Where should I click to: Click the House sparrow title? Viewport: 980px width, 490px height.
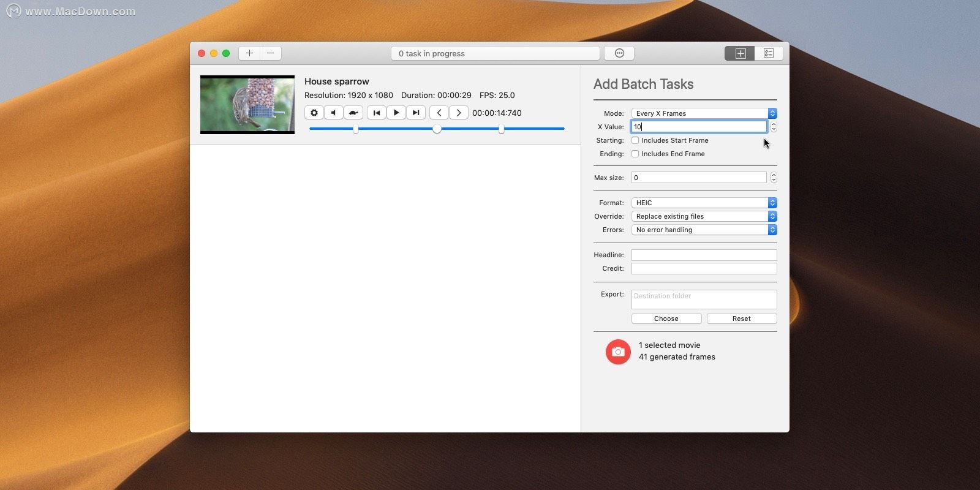337,81
